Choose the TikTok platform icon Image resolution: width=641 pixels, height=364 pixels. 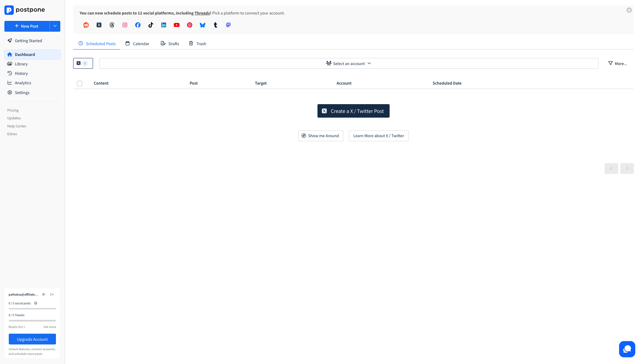click(151, 25)
